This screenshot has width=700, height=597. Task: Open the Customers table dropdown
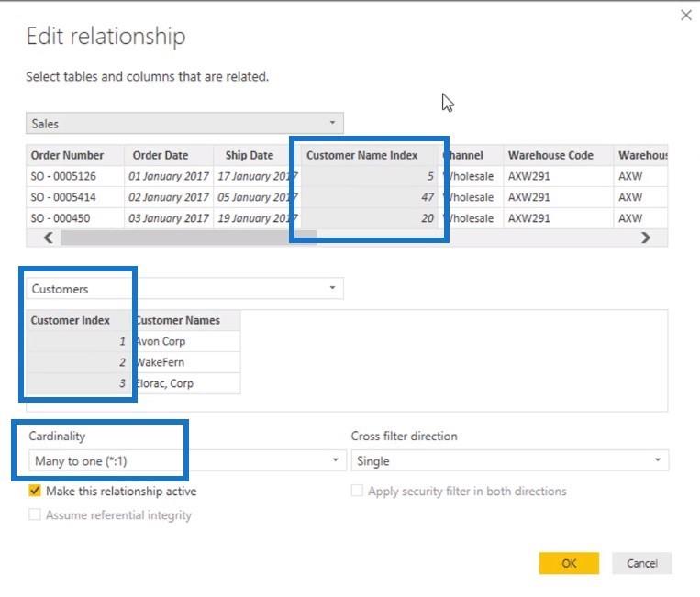coord(184,288)
